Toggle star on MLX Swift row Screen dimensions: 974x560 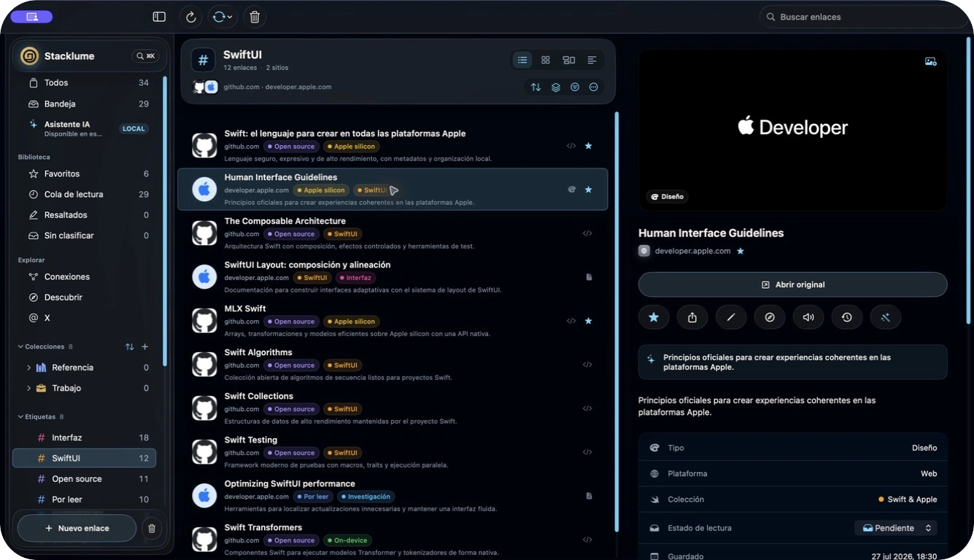coord(588,321)
